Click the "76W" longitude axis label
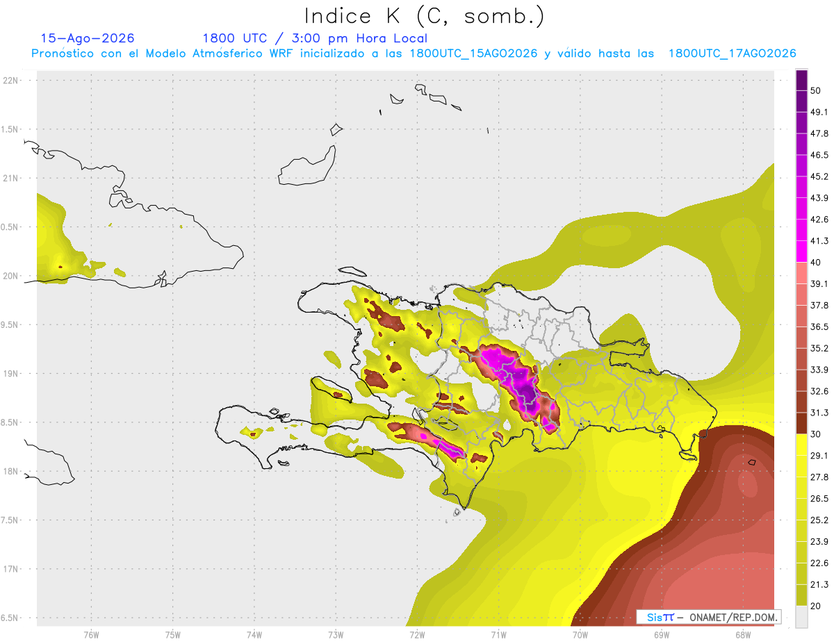834x644 pixels. pos(91,635)
